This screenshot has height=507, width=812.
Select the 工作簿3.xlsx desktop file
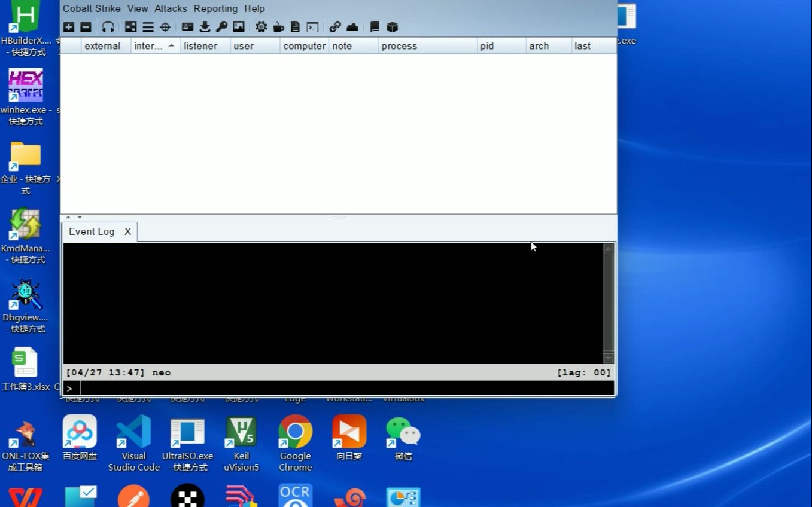[x=25, y=369]
